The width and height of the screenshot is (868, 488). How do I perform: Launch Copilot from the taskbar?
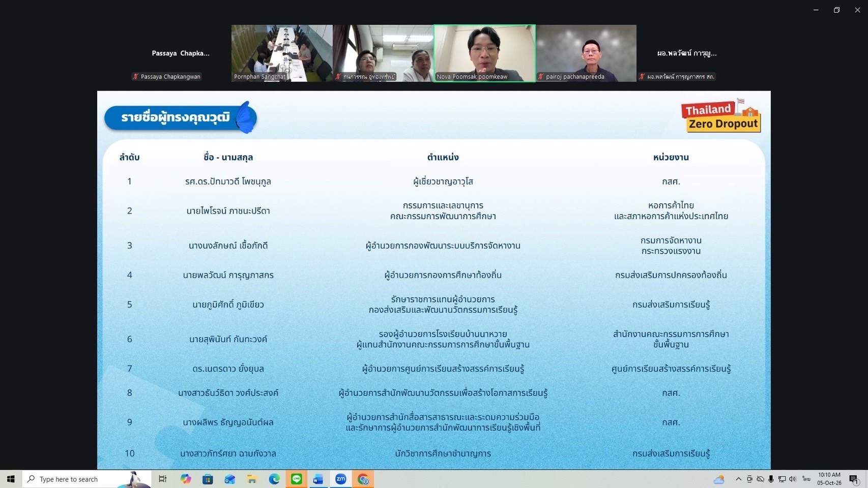(186, 479)
